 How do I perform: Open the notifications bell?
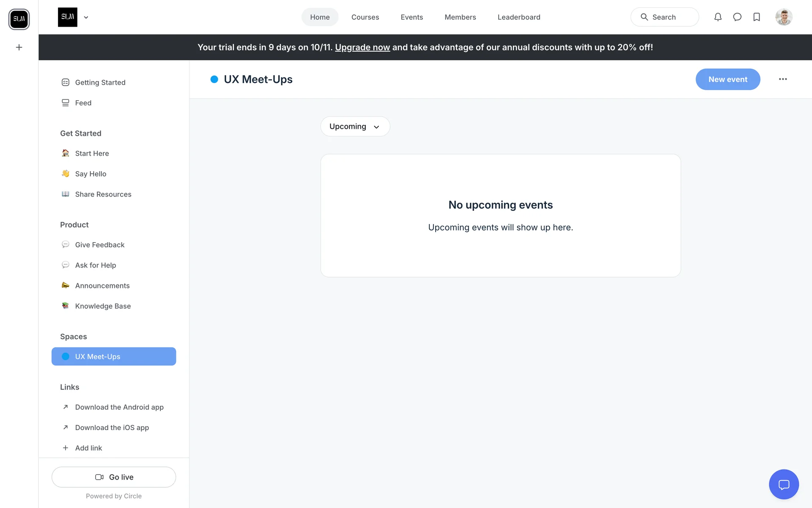[x=718, y=17]
